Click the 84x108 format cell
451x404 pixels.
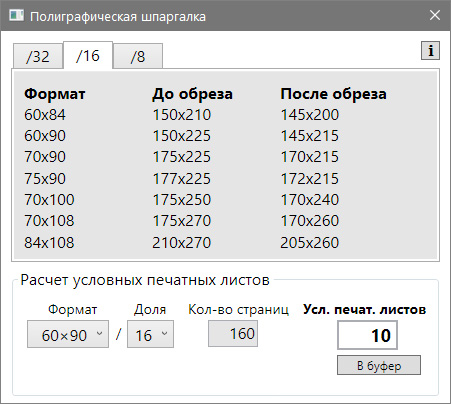point(49,243)
